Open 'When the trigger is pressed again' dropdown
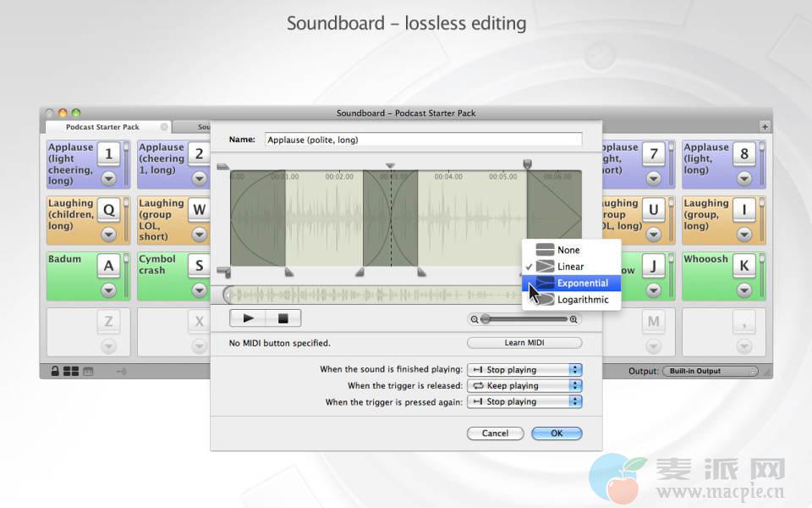The height and width of the screenshot is (508, 812). (524, 402)
